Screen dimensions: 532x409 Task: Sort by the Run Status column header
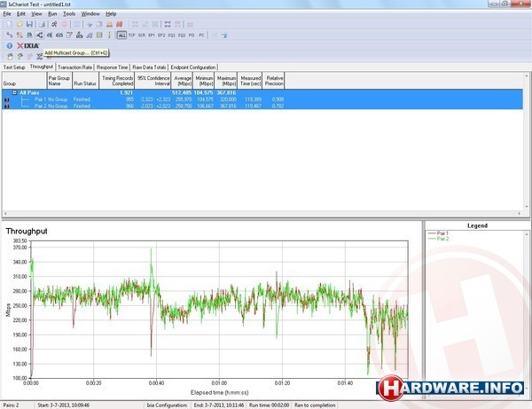pyautogui.click(x=84, y=80)
